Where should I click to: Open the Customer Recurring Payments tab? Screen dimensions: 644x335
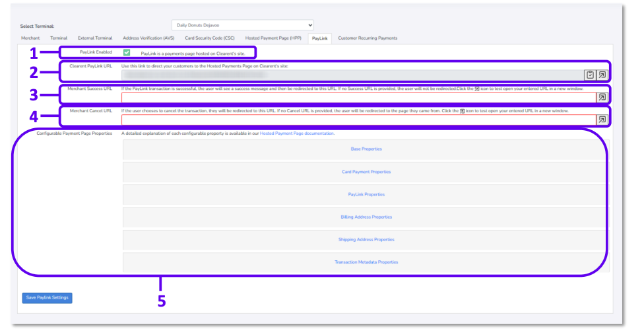pos(368,38)
